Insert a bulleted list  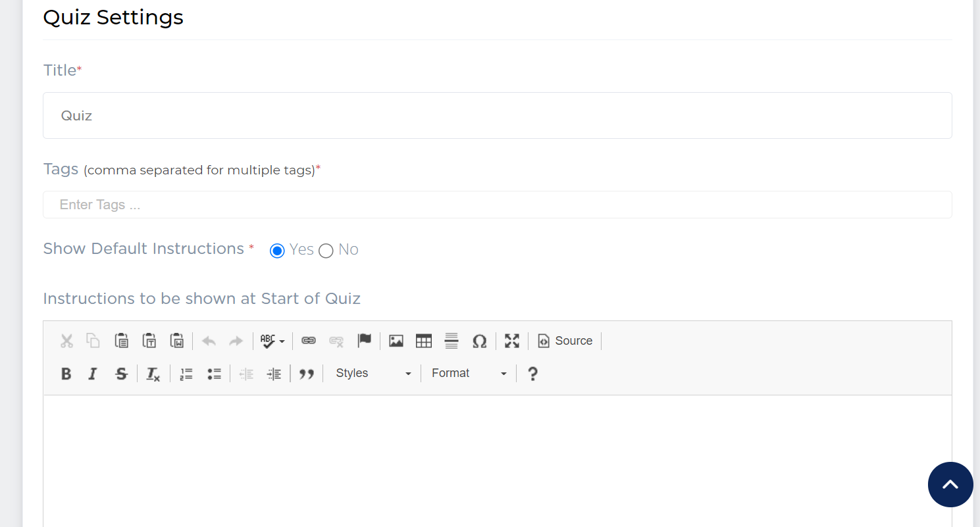(x=214, y=374)
